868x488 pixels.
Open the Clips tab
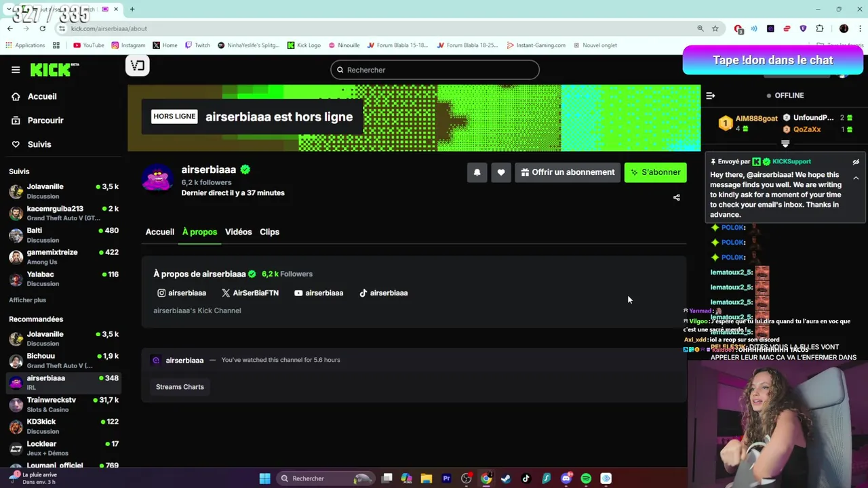tap(269, 232)
